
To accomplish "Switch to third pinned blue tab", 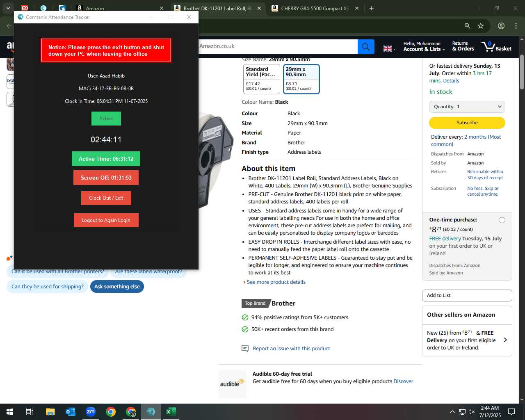I will pyautogui.click(x=62, y=8).
